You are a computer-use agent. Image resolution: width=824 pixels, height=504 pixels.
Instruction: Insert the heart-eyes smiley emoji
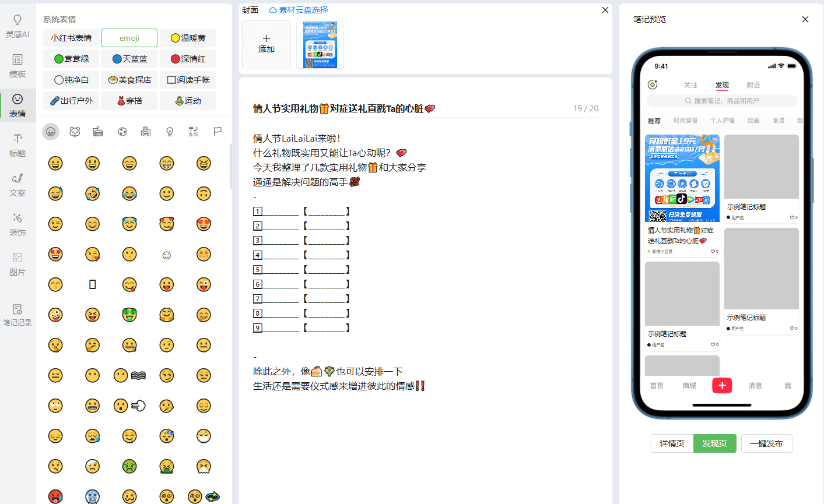click(204, 224)
